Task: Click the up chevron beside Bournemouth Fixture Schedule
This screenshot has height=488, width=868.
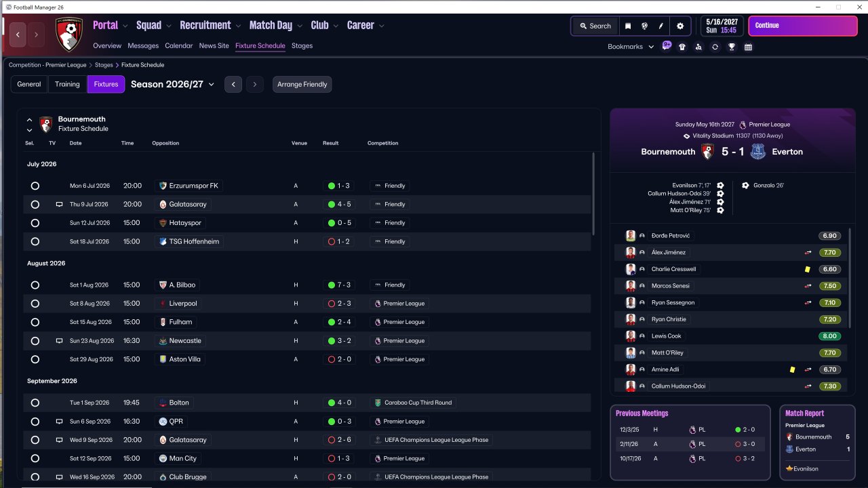Action: [29, 120]
